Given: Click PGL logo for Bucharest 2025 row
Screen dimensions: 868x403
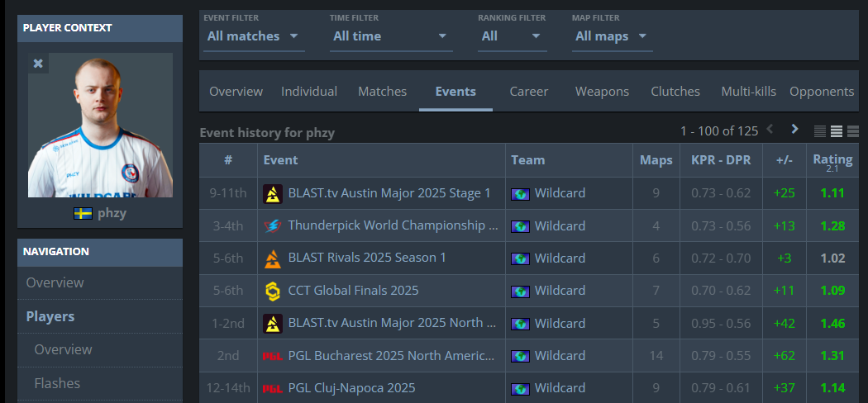Looking at the screenshot, I should pos(272,356).
